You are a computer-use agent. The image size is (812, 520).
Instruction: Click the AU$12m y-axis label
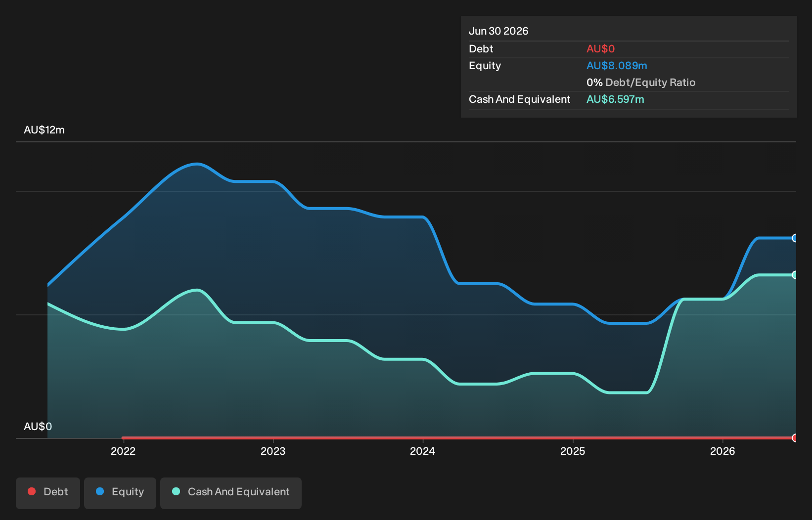[x=44, y=130]
